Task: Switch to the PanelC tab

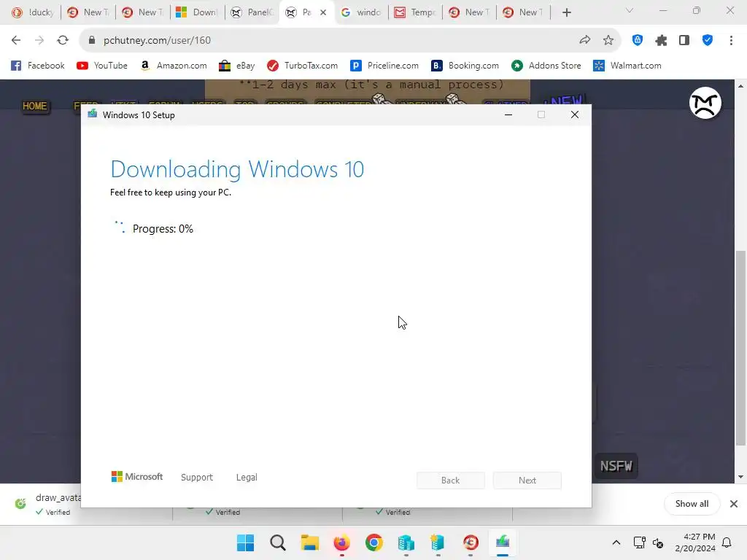Action: (252, 12)
